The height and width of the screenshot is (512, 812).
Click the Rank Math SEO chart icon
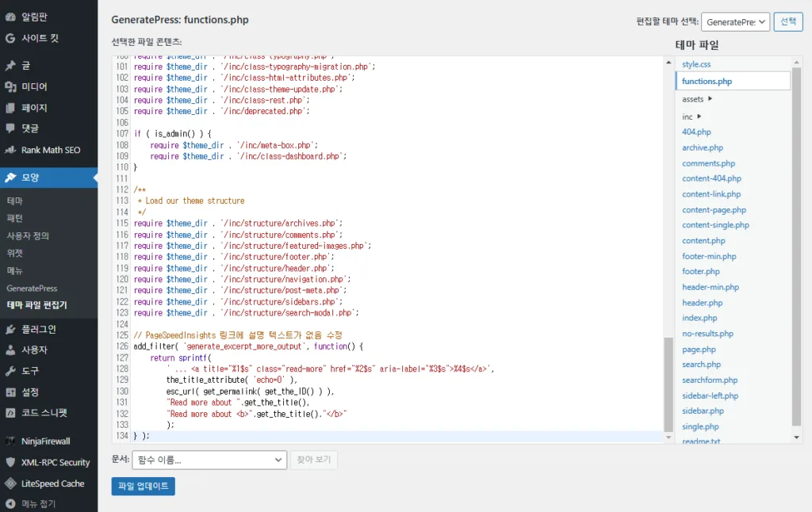pyautogui.click(x=10, y=150)
